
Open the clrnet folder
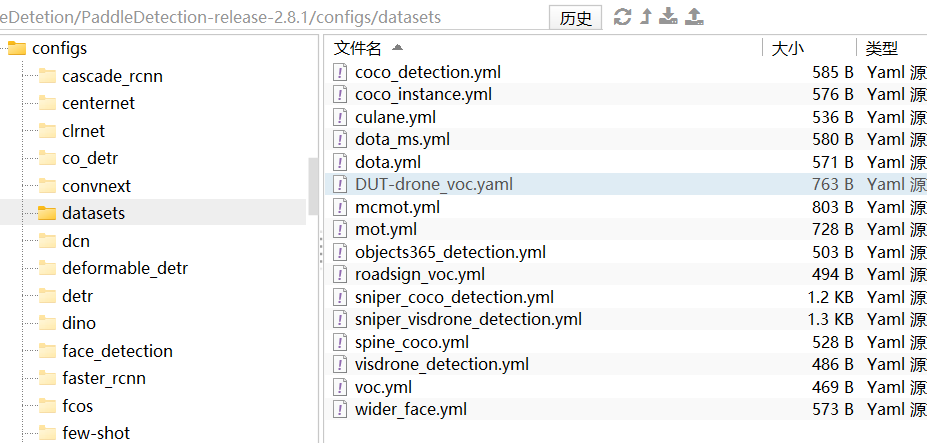pos(83,131)
